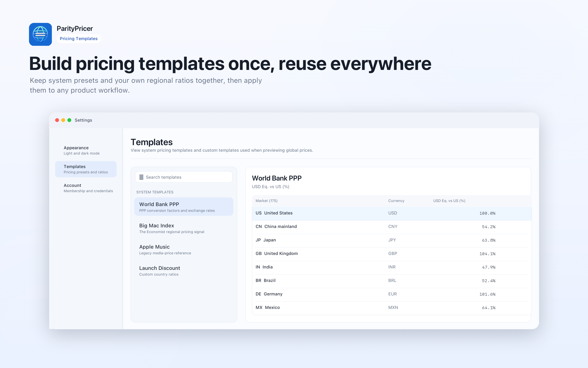Click the Currency column header
The width and height of the screenshot is (588, 368).
click(396, 201)
